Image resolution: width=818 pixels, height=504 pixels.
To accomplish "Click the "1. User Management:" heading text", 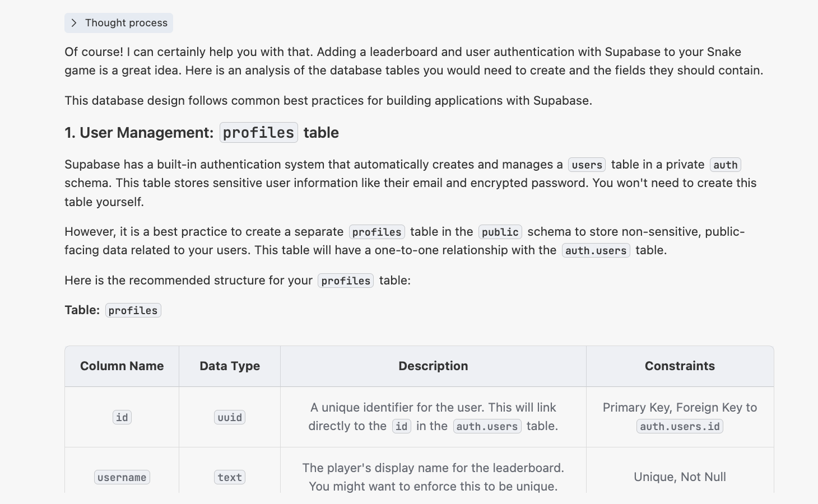I will point(139,133).
